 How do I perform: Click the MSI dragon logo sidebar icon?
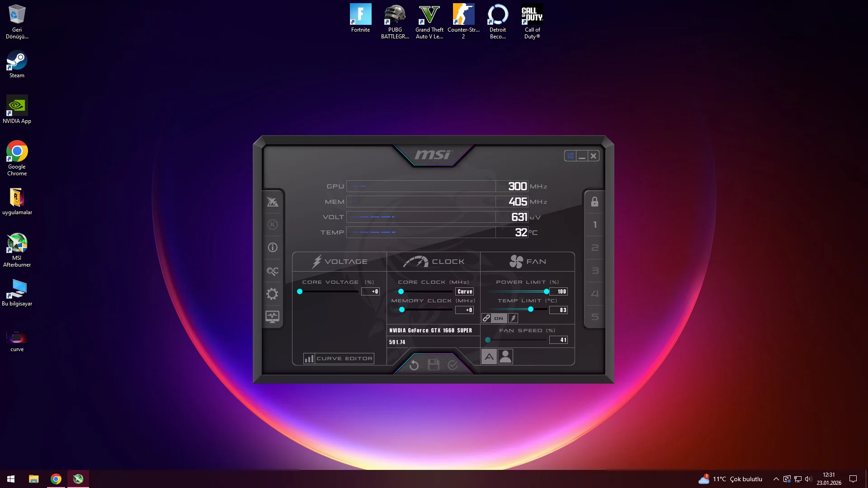pyautogui.click(x=272, y=202)
